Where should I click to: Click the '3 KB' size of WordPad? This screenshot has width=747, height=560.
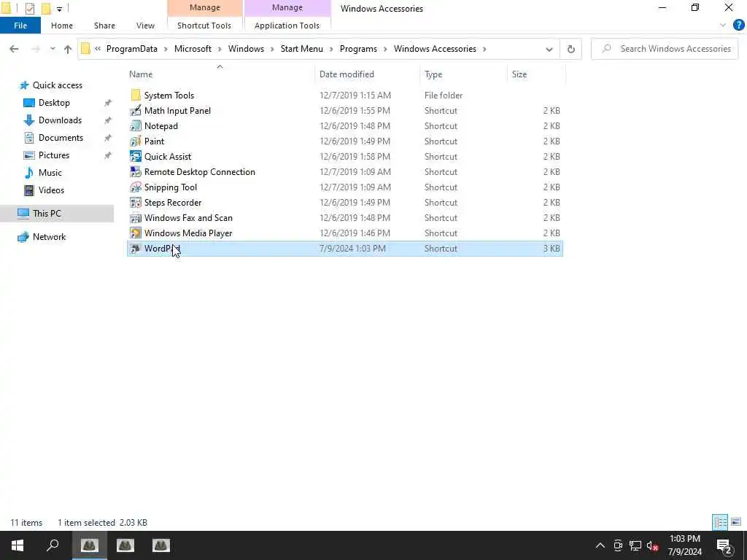tap(551, 249)
